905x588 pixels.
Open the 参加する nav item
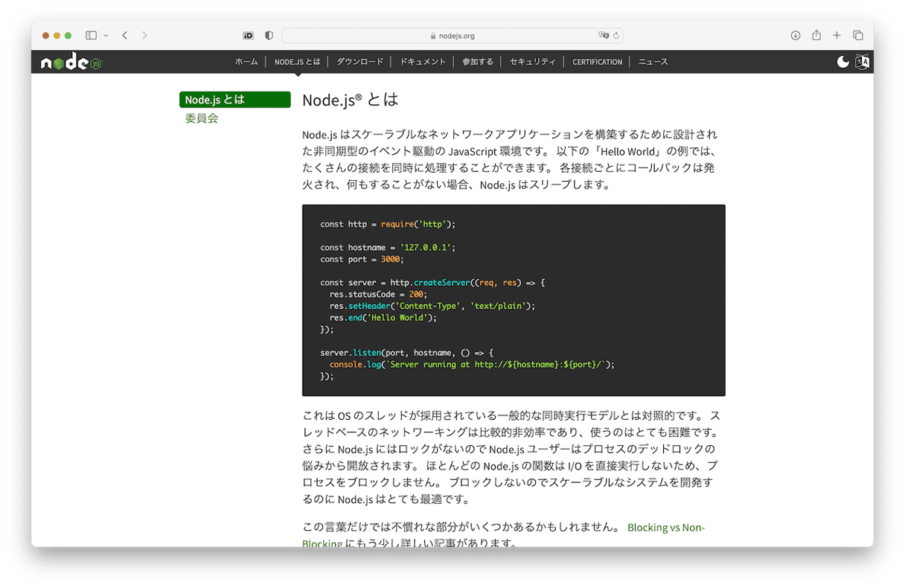pos(478,62)
